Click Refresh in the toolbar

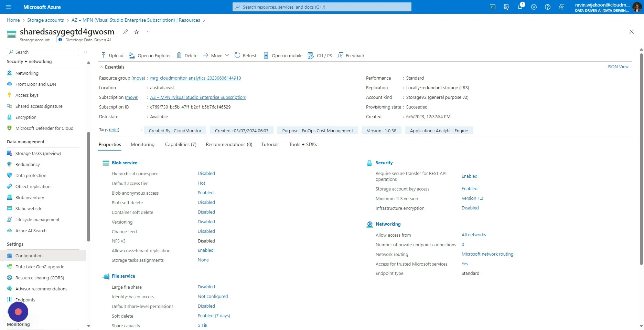click(x=246, y=55)
